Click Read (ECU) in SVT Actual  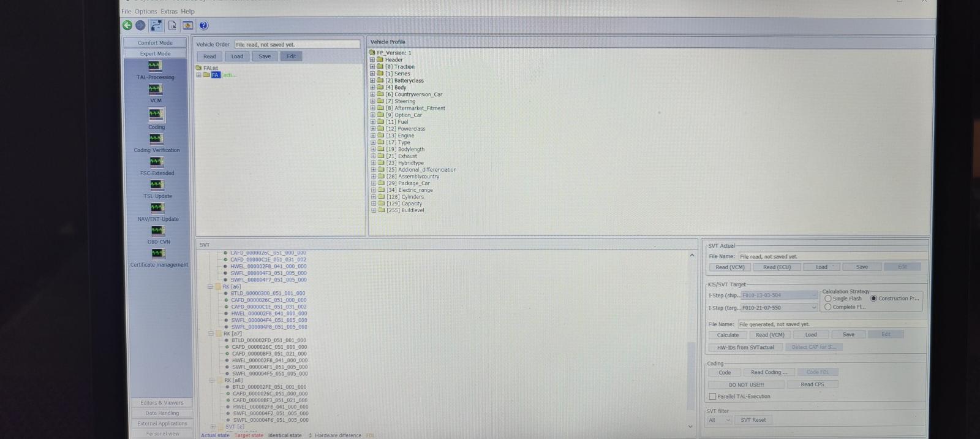tap(777, 267)
